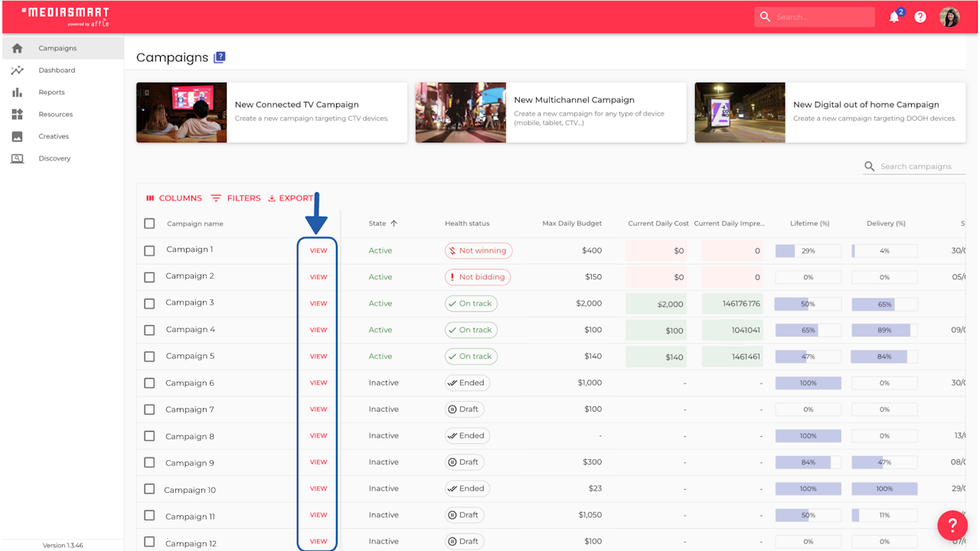Go to Resources in sidebar
The width and height of the screenshot is (980, 551).
tap(56, 115)
